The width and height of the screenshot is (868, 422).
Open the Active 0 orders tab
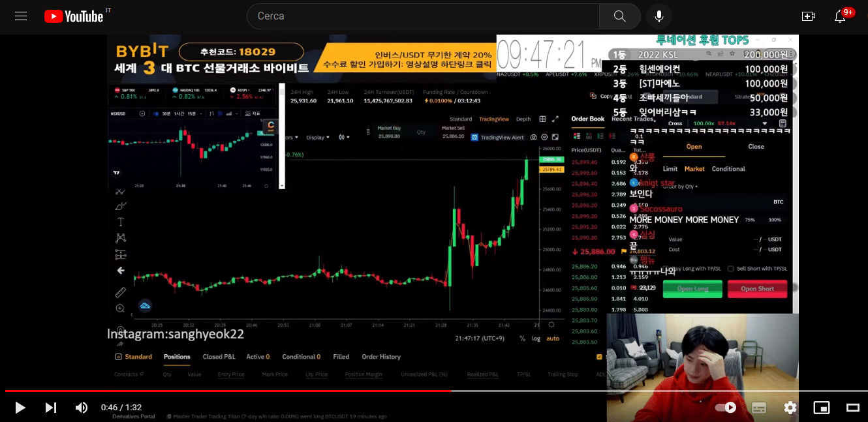(x=258, y=357)
